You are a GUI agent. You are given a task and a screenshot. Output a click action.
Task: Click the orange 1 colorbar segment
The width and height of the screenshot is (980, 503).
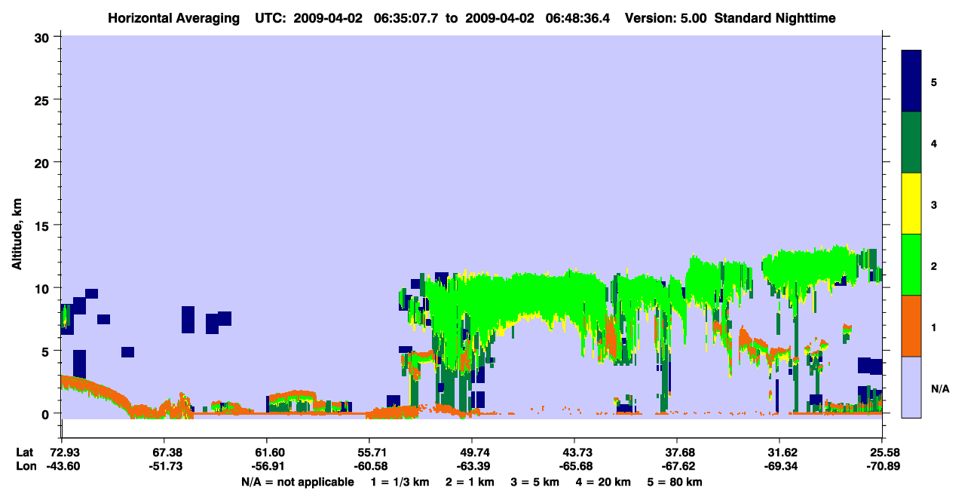911,325
